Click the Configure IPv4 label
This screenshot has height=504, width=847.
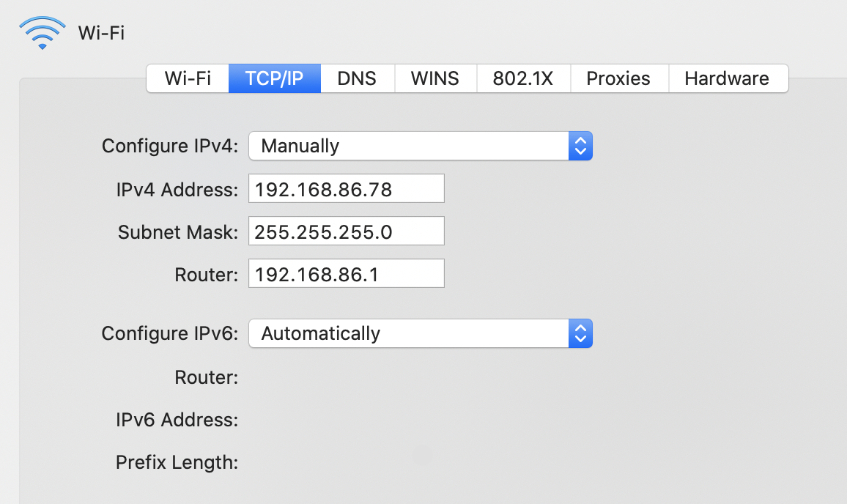(x=169, y=146)
